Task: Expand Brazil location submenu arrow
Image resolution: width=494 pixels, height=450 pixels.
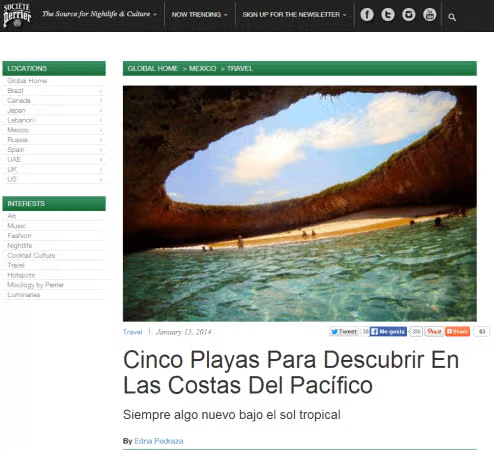Action: tap(101, 91)
